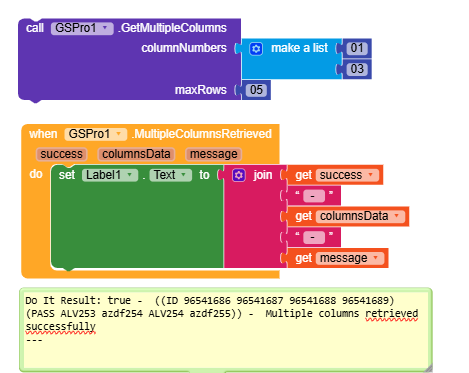Viewport: 469px width, 373px height.
Task: Edit the maxRows value 05
Action: (256, 90)
